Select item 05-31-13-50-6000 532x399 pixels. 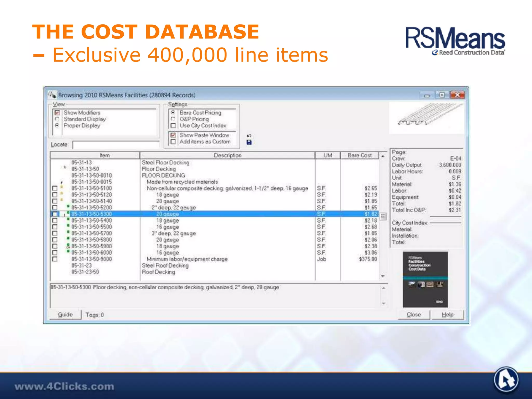(x=214, y=252)
